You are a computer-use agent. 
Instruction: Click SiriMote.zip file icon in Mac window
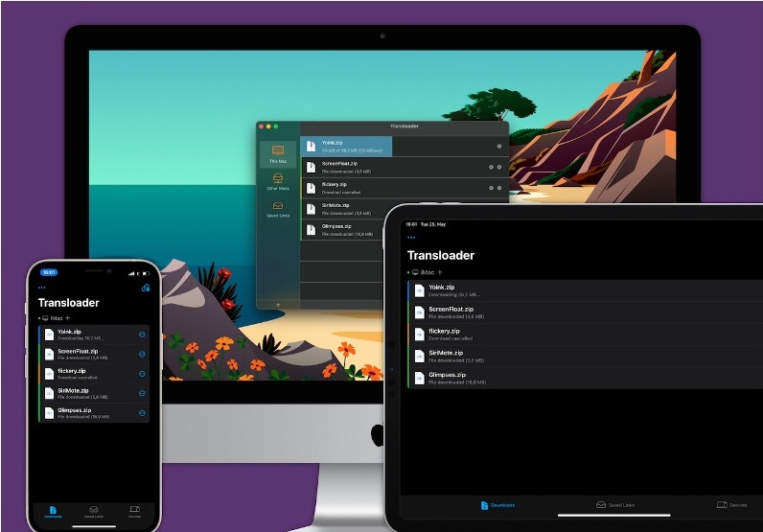[x=311, y=209]
